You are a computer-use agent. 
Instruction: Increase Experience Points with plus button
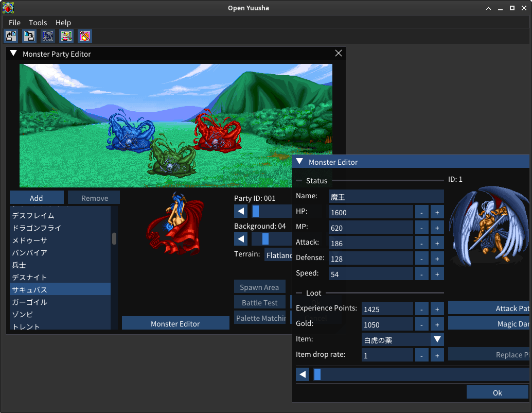(x=437, y=309)
